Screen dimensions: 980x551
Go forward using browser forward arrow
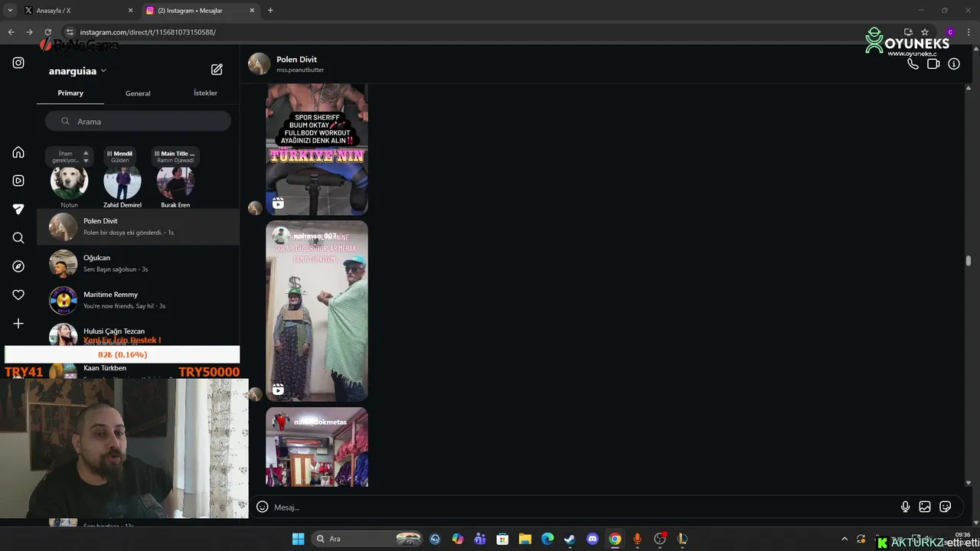[x=29, y=32]
